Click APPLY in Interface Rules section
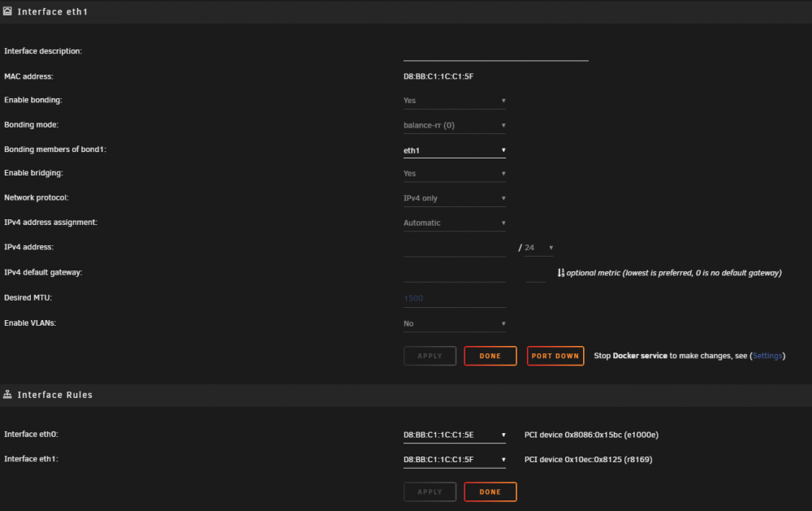The width and height of the screenshot is (812, 511). [430, 492]
